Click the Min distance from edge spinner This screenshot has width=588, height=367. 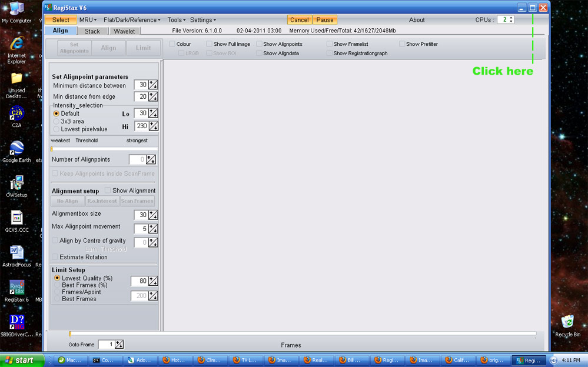pyautogui.click(x=153, y=96)
